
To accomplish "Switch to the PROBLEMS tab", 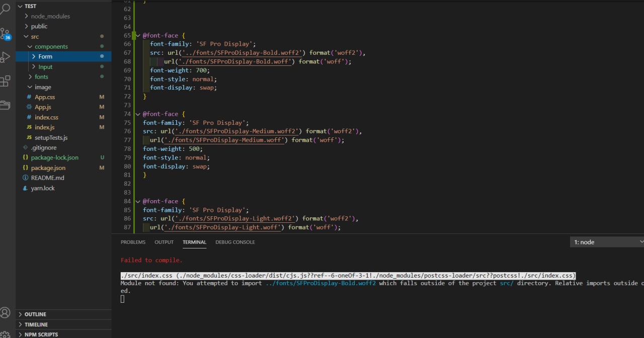I will click(133, 242).
